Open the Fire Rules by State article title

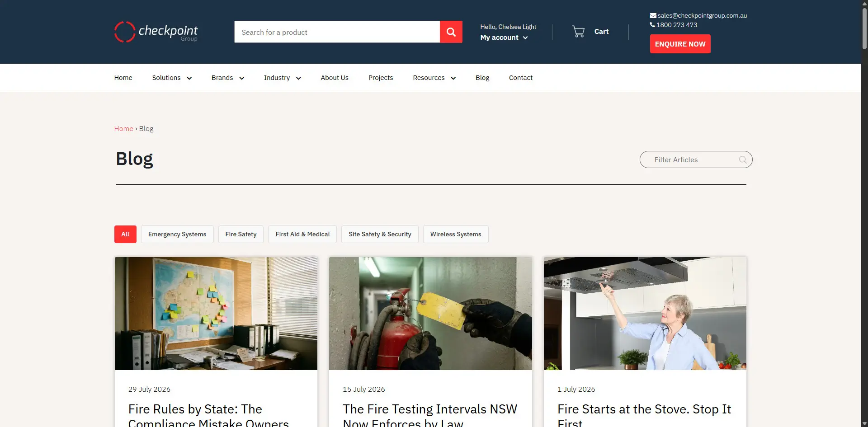[208, 416]
